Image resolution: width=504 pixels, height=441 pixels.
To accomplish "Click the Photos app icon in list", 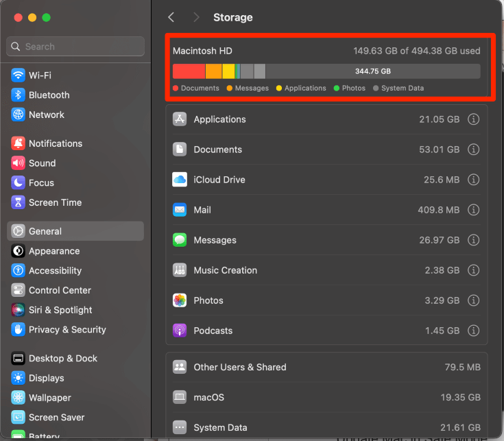I will pyautogui.click(x=180, y=300).
